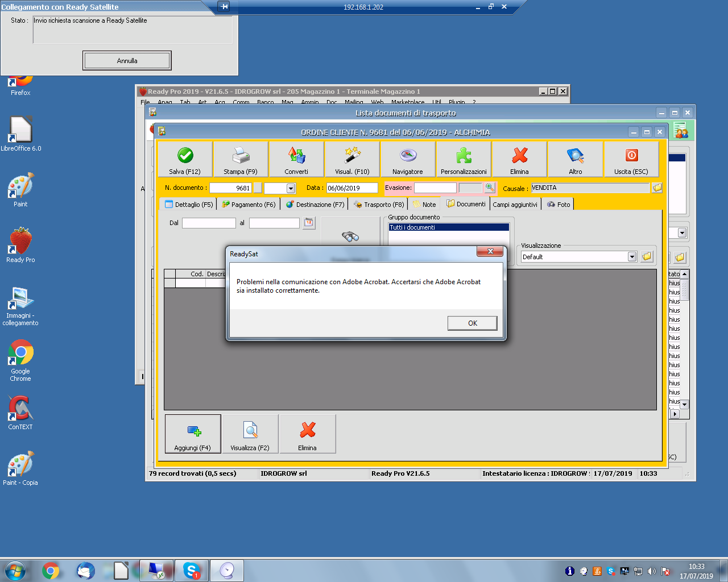
Task: Open the ConTEXT desktop shortcut
Action: (20, 412)
